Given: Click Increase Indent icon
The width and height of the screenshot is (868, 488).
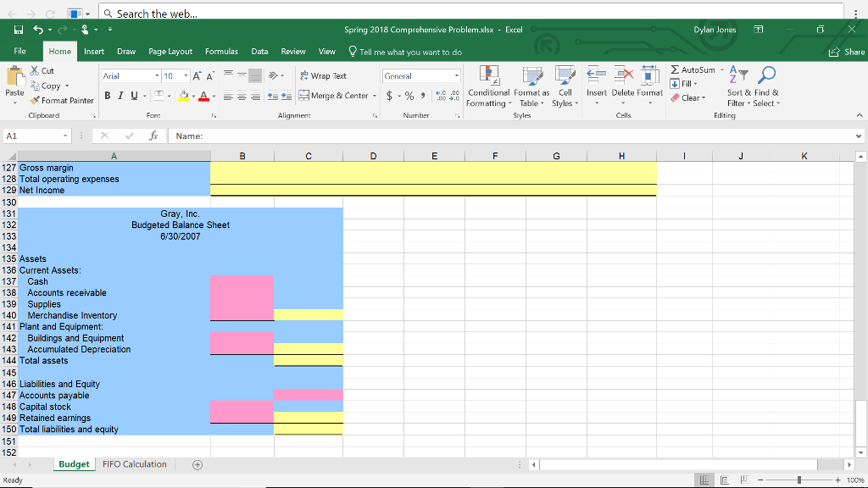Looking at the screenshot, I should tap(287, 97).
